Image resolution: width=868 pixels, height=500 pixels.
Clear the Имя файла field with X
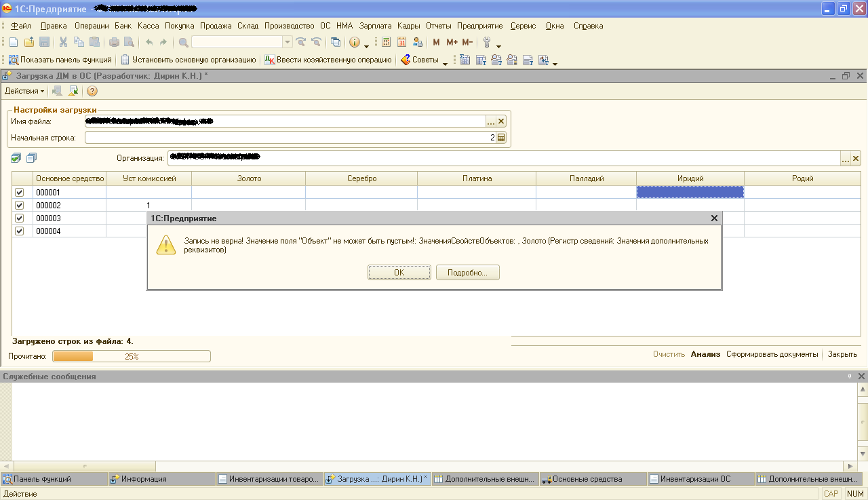click(502, 121)
